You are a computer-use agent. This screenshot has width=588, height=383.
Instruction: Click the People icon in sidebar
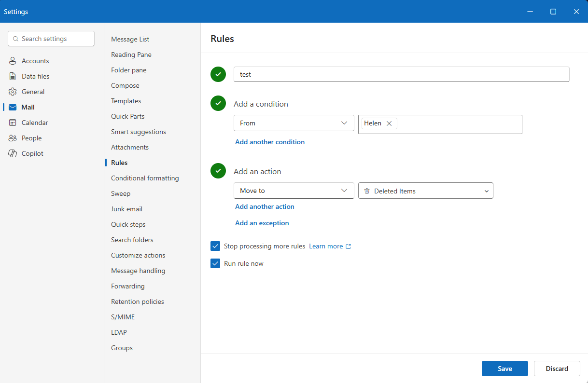tap(13, 138)
